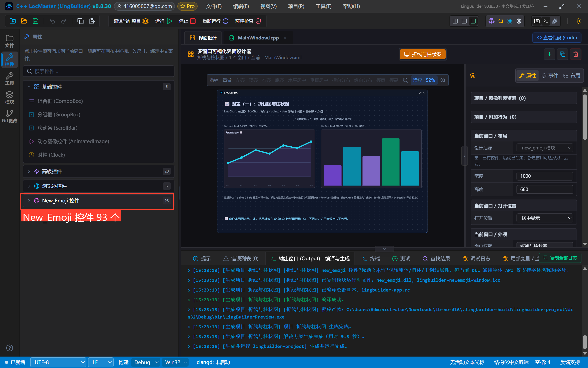Click the layers icon in property panel
This screenshot has width=588, height=368.
[x=473, y=76]
